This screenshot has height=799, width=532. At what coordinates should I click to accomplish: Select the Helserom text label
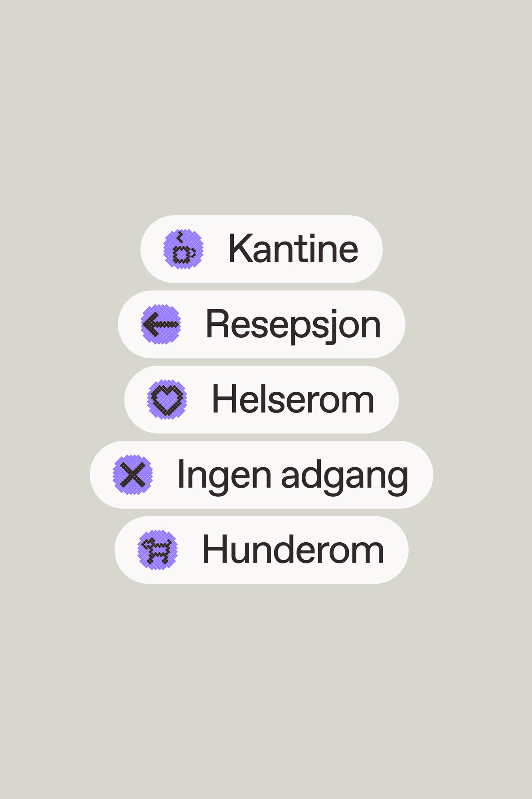[293, 400]
